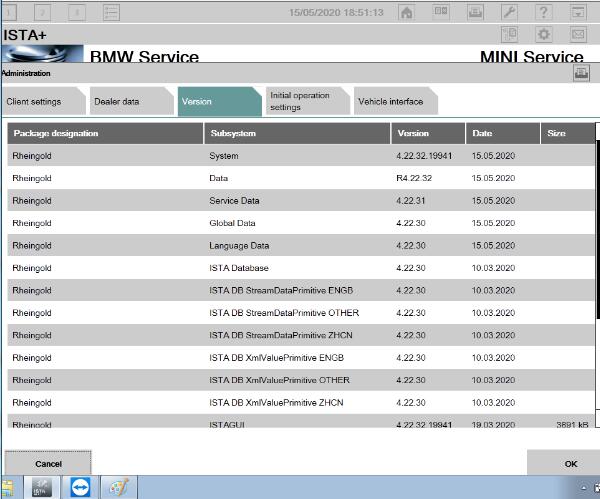600x499 pixels.
Task: Select ISTA DB StreamDataPrimitive OTHER row
Action: 301,313
